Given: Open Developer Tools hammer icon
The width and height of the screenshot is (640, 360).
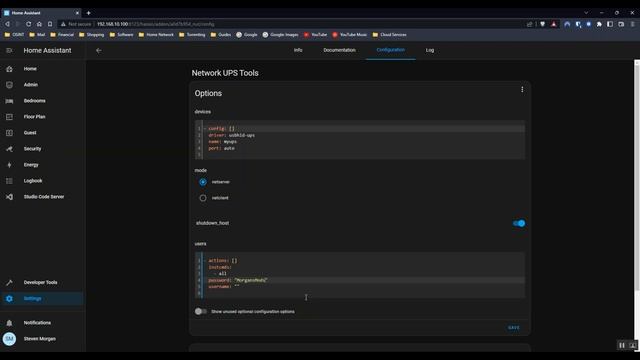Looking at the screenshot, I should pos(9,282).
